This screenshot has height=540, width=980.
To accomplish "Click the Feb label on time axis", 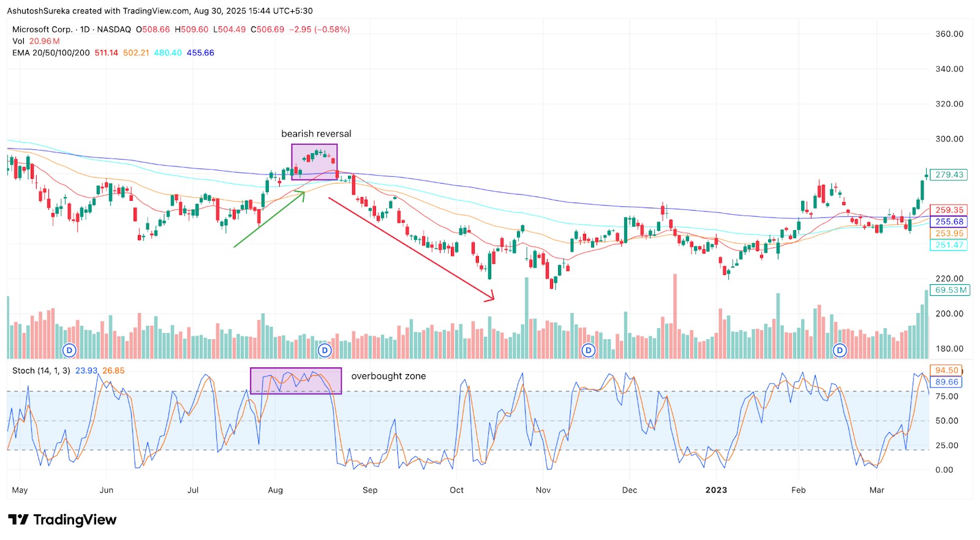I will 799,490.
